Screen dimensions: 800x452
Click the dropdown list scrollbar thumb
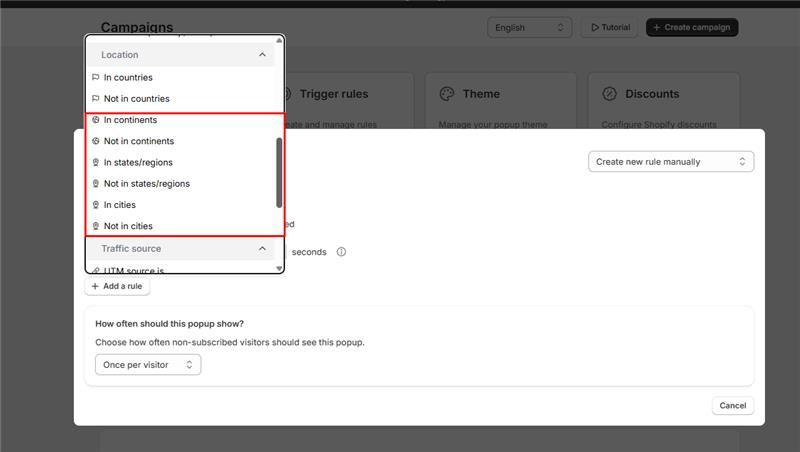[279, 172]
